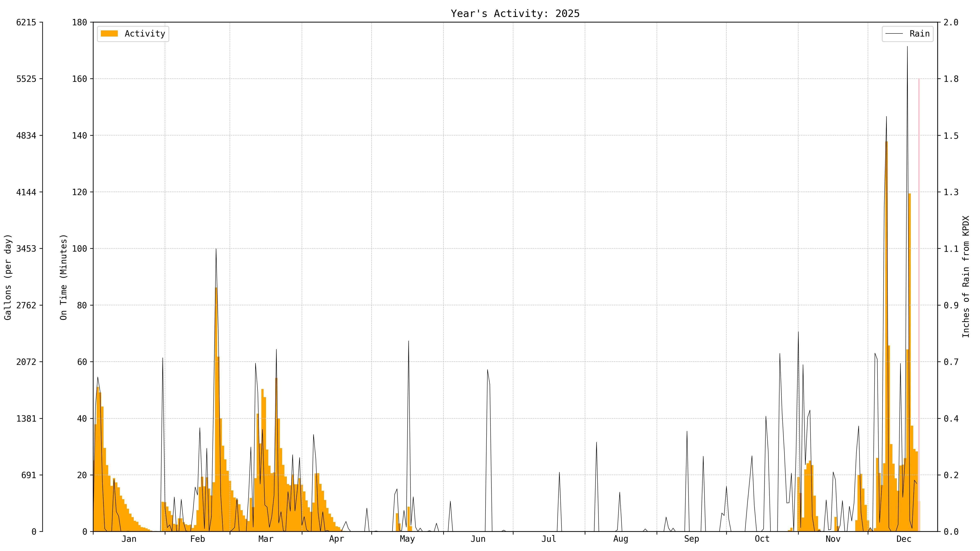Viewport: 980px width, 551px height.
Task: Click the 2.0 tick on rain axis
Action: (x=951, y=22)
